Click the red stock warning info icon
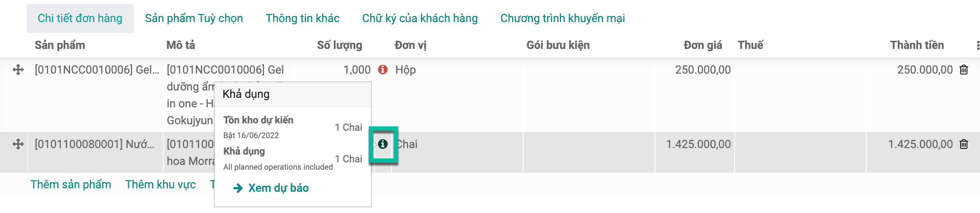 click(383, 69)
